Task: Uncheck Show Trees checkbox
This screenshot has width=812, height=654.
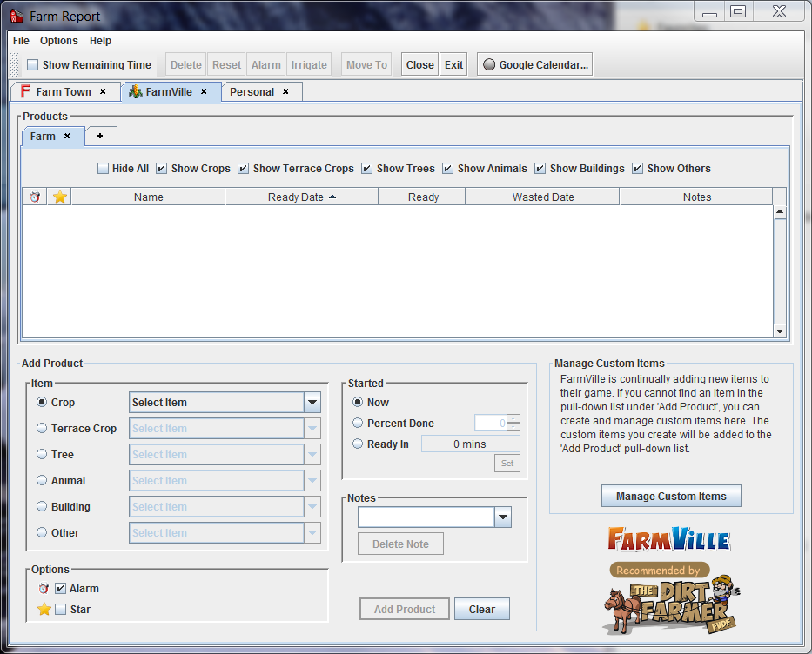Action: click(x=367, y=168)
